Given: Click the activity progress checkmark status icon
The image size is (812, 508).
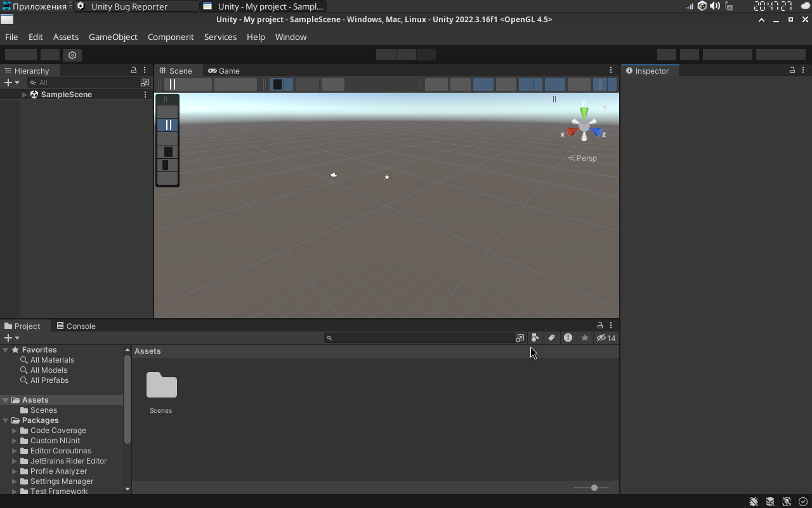Looking at the screenshot, I should [803, 502].
